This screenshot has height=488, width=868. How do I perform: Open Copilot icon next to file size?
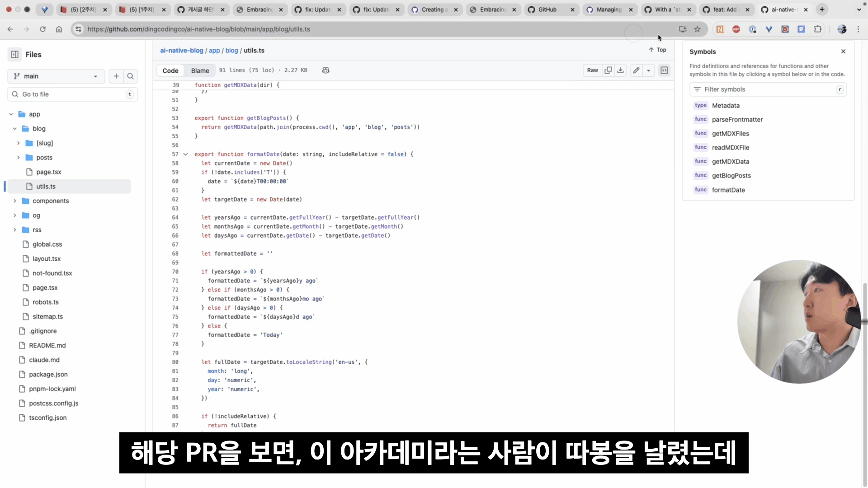(x=325, y=70)
